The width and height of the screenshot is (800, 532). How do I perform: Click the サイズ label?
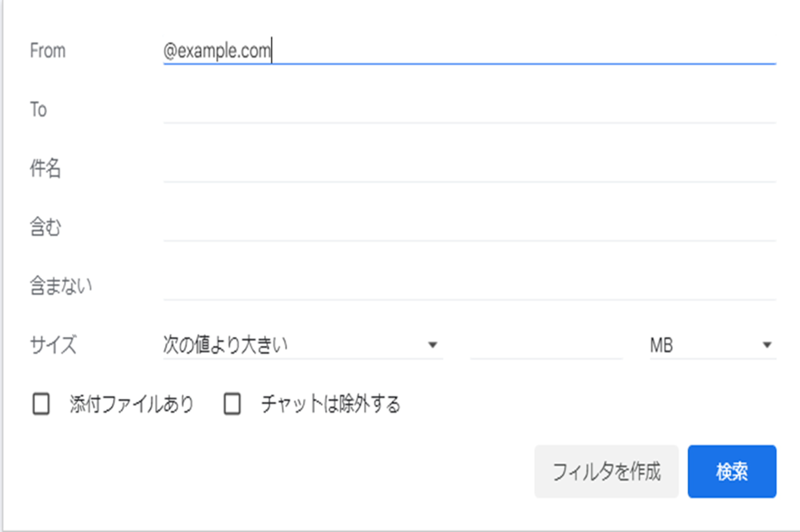53,345
